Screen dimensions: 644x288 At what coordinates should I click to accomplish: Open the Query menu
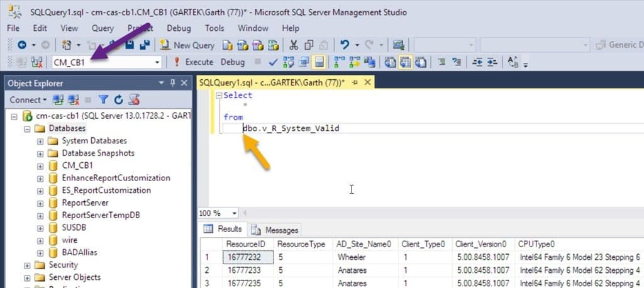coord(103,28)
